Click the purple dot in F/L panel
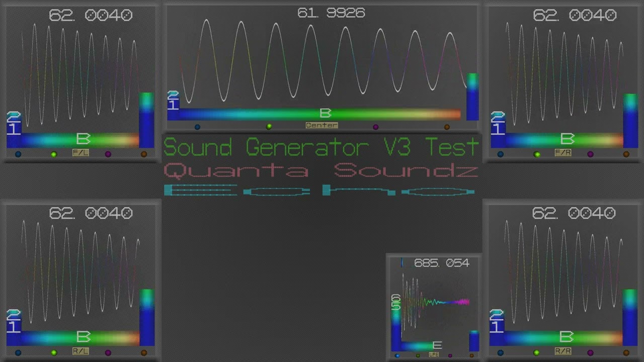 [x=108, y=154]
